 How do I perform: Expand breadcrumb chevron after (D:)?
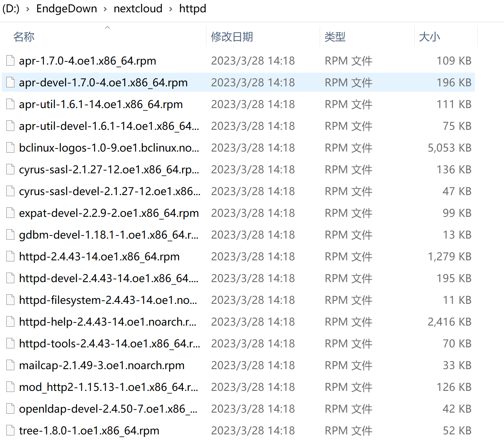click(28, 9)
